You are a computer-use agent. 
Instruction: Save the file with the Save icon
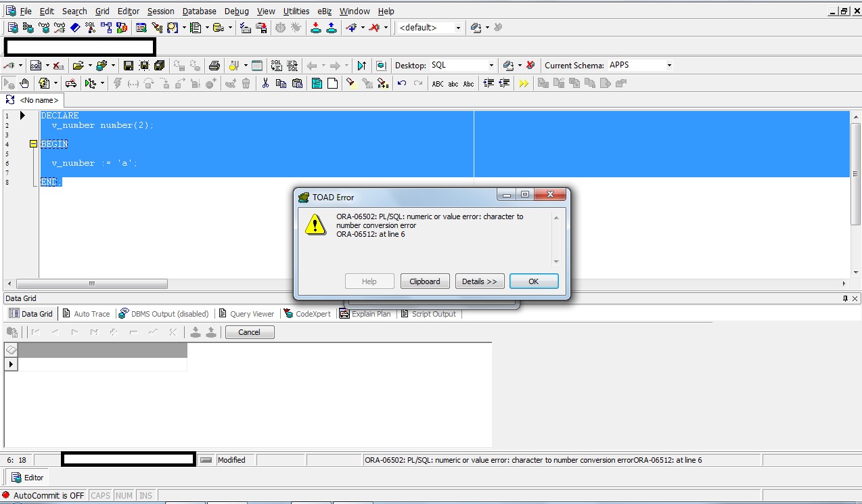(129, 66)
